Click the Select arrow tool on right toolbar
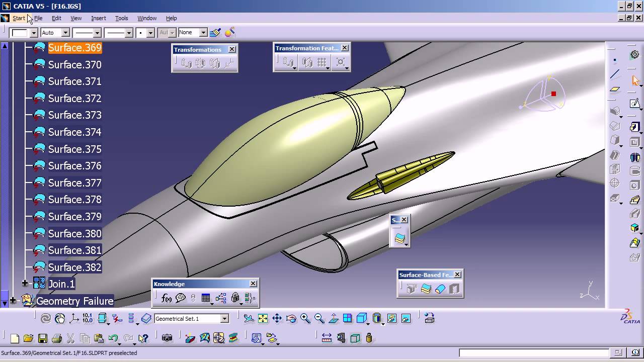 635,80
